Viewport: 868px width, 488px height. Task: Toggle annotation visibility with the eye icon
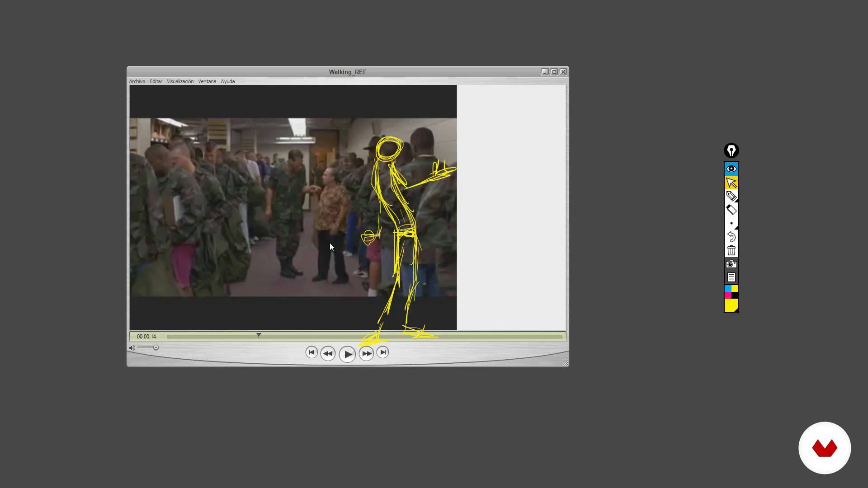pyautogui.click(x=731, y=169)
